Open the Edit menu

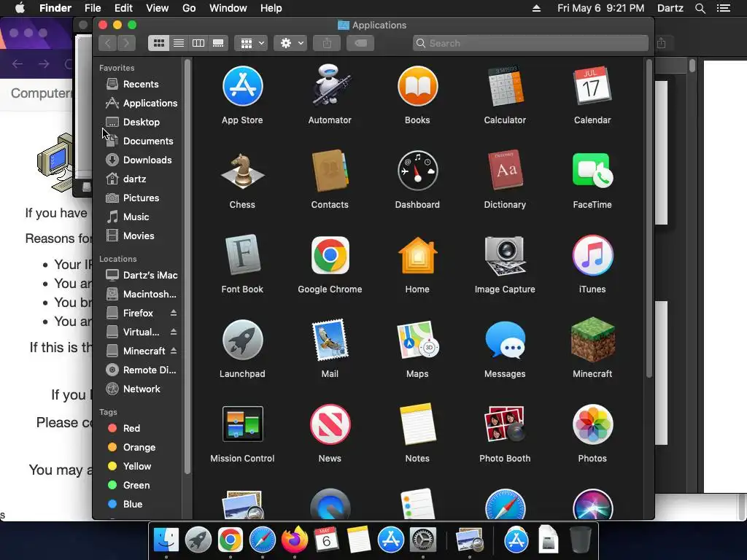coord(123,8)
